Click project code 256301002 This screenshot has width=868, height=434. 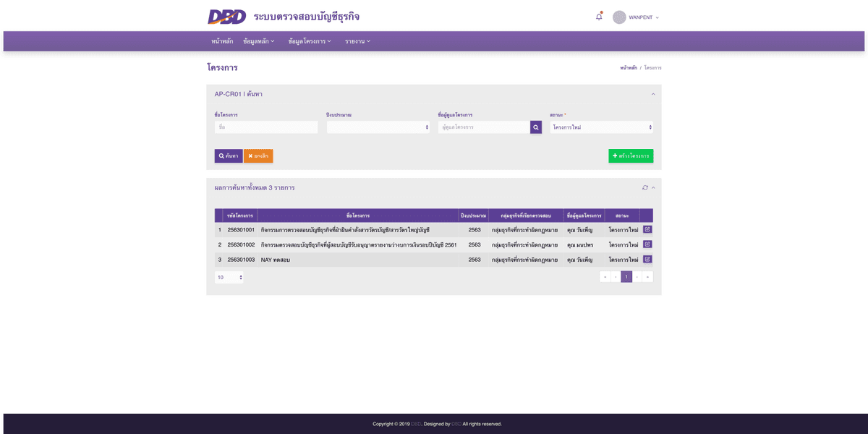pos(241,244)
